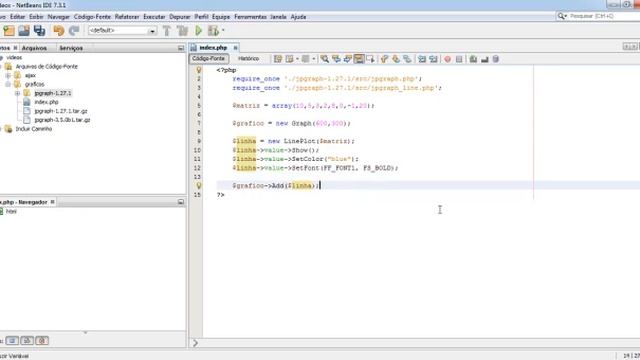The width and height of the screenshot is (640, 360).
Task: Click the Find Selection magnifier icon
Action: tap(324, 59)
